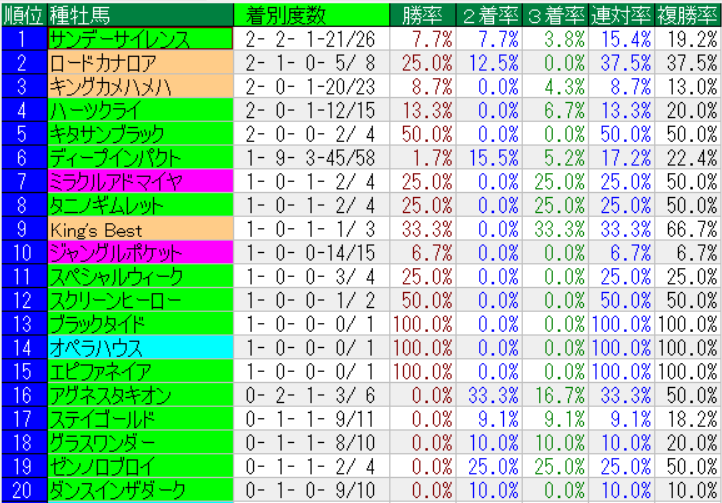
Task: Select the サンデーサイレンス sire name cell
Action: click(x=140, y=38)
